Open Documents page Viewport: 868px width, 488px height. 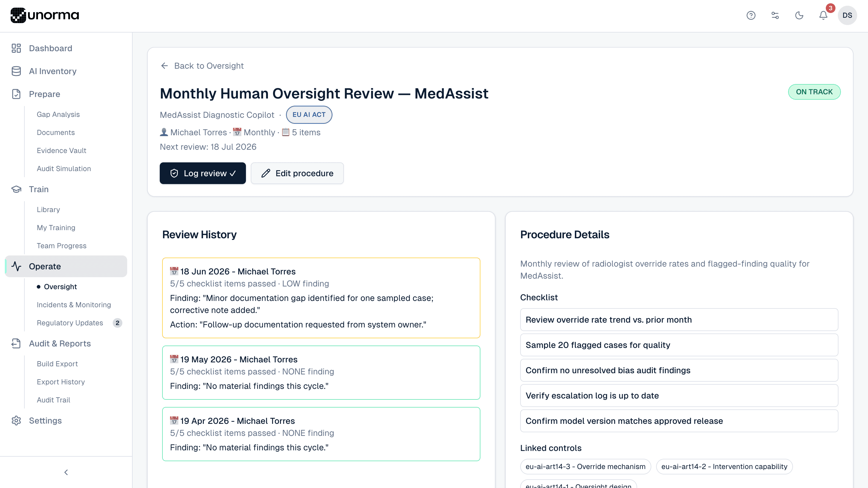click(x=55, y=132)
